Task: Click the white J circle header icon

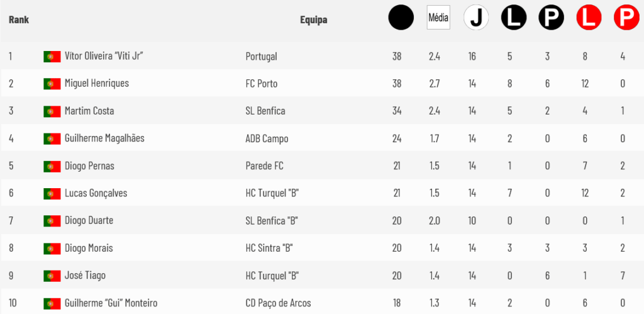Action: 476,18
